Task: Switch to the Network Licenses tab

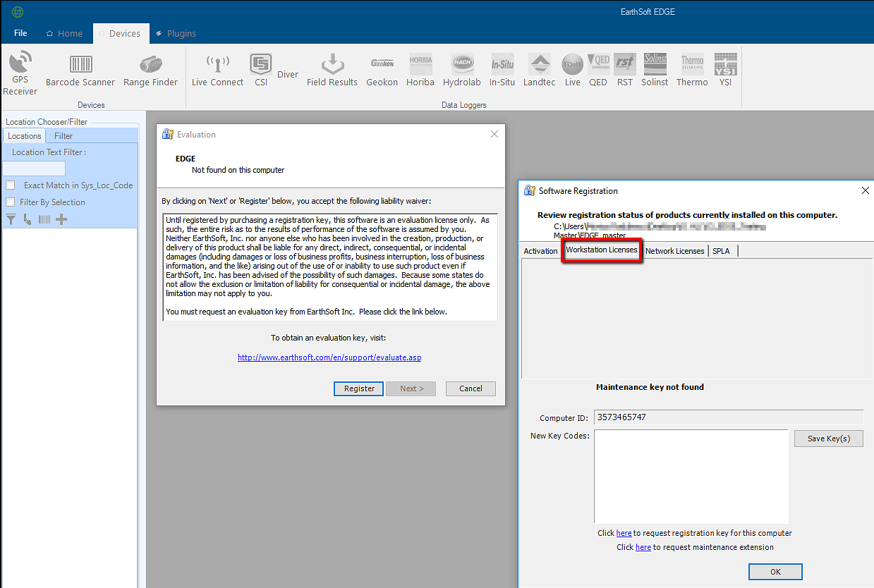Action: 674,251
